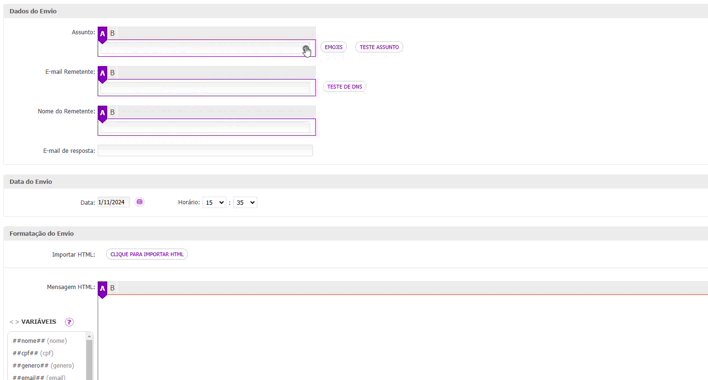Open the Emojis picker button
Viewport: 708px width, 380px height.
coord(334,47)
